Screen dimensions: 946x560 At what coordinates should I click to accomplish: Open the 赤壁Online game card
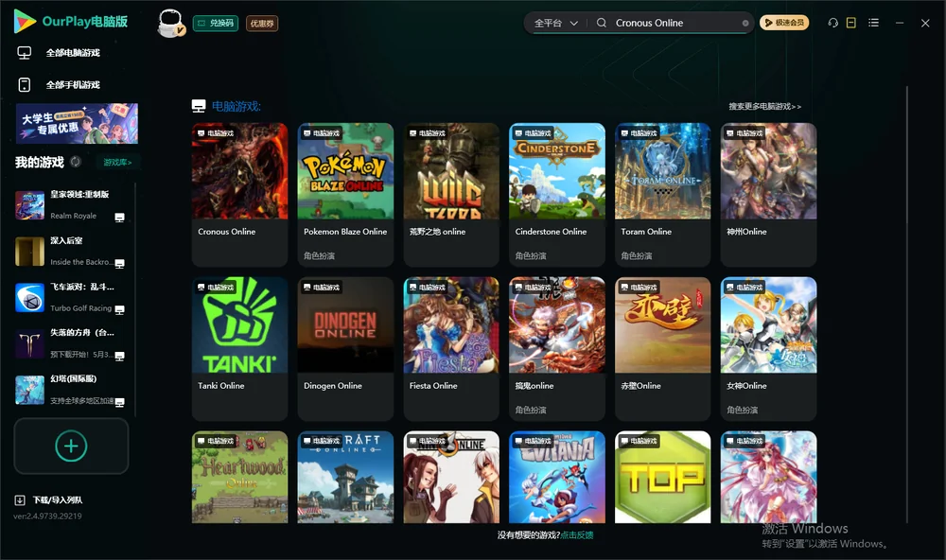click(662, 349)
